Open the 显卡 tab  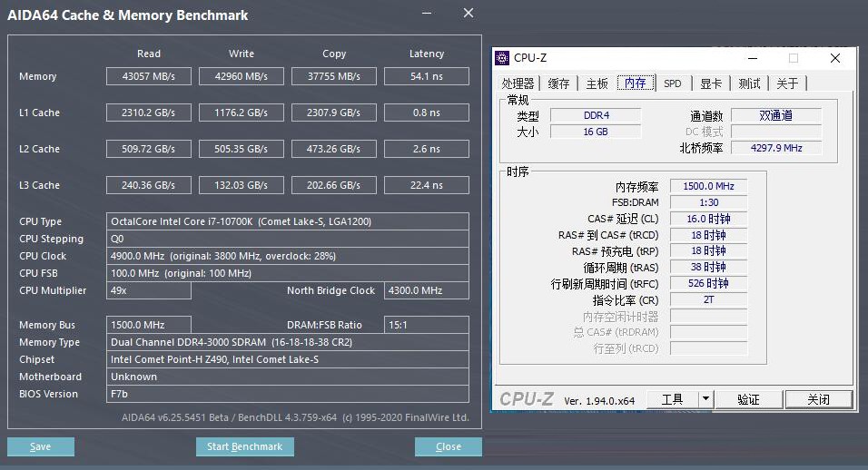pos(711,83)
